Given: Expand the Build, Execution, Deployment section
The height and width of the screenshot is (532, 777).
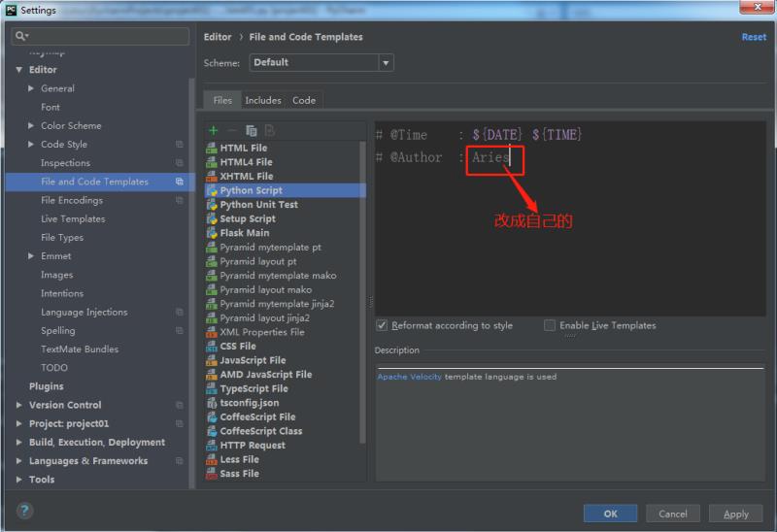Looking at the screenshot, I should pyautogui.click(x=18, y=442).
